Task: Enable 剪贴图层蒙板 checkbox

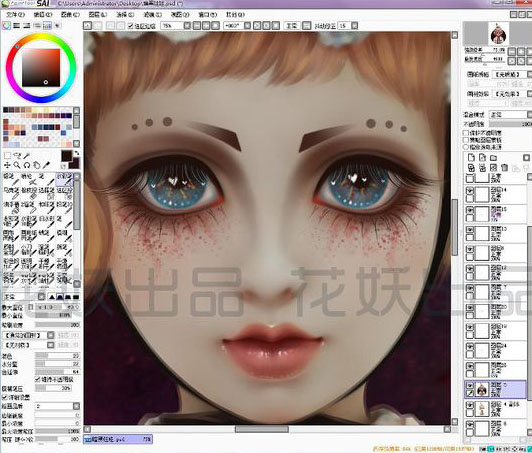Action: point(466,140)
